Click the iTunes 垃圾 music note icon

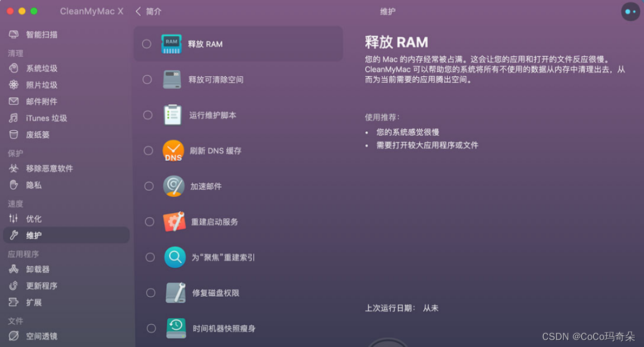point(14,118)
